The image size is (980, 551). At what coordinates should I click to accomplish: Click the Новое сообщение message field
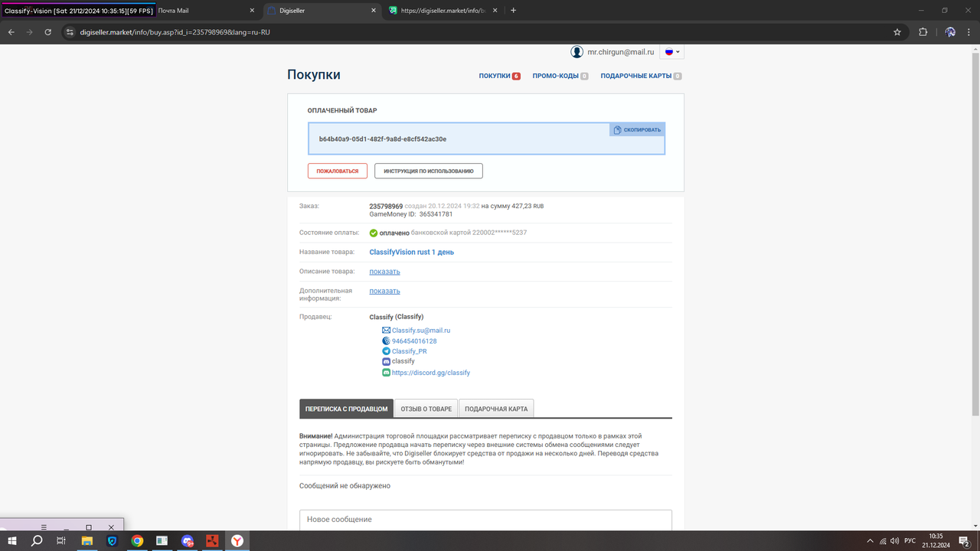pyautogui.click(x=485, y=520)
